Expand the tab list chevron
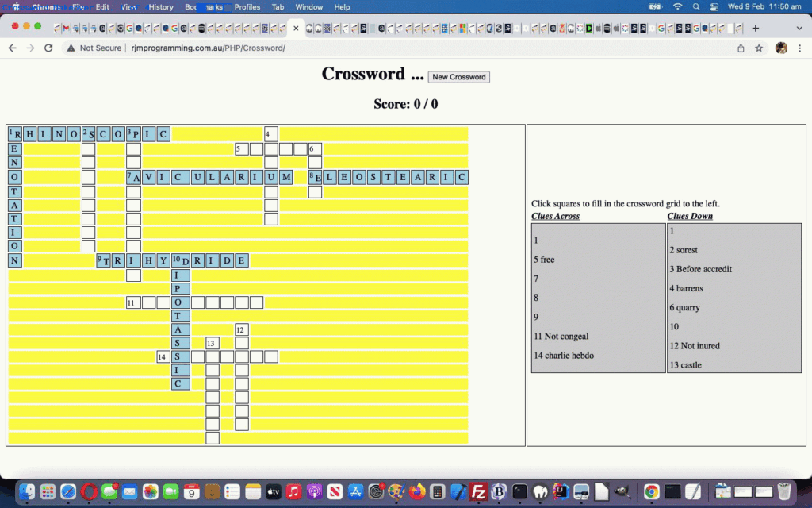 [x=799, y=28]
